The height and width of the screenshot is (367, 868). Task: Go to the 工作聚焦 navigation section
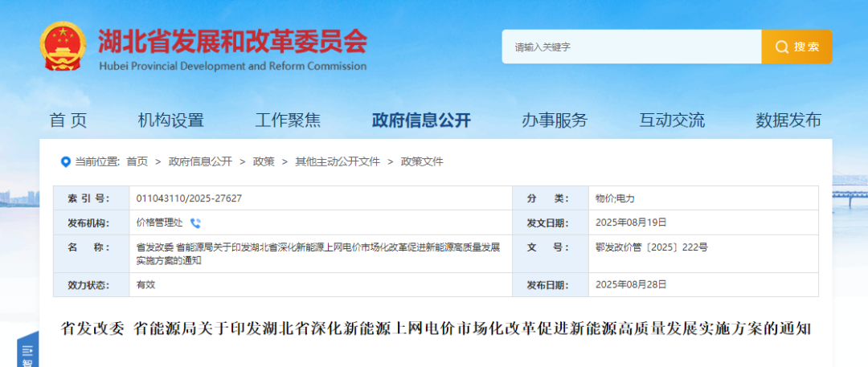[288, 120]
